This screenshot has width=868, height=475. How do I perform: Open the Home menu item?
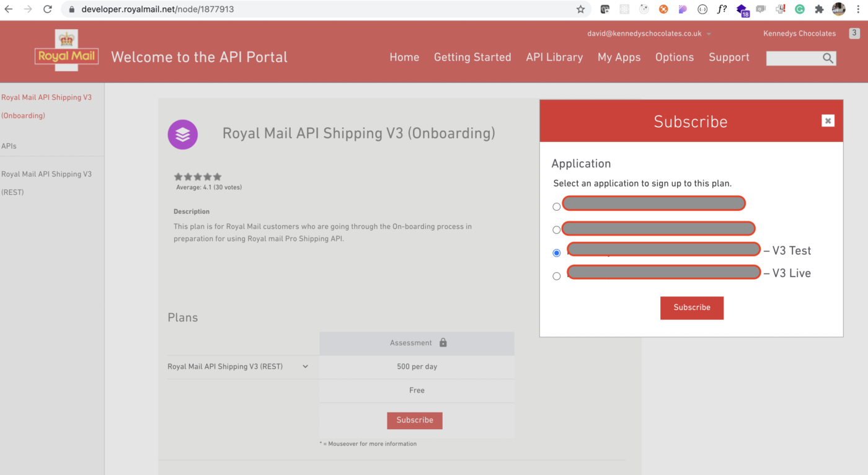[404, 57]
